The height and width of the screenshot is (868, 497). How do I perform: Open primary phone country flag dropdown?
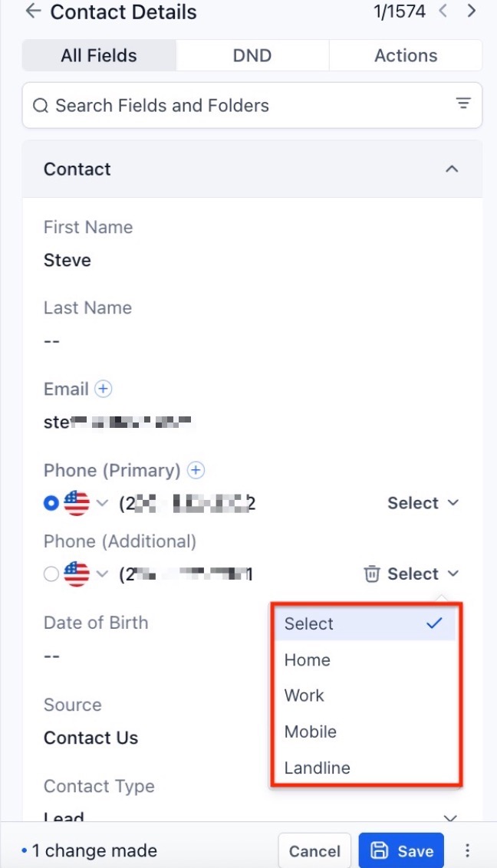tap(86, 503)
